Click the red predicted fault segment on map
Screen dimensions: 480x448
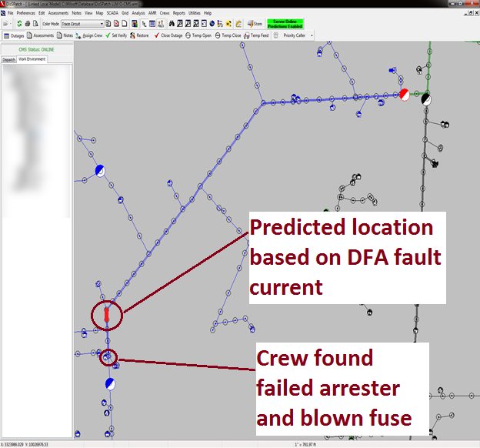(x=106, y=315)
